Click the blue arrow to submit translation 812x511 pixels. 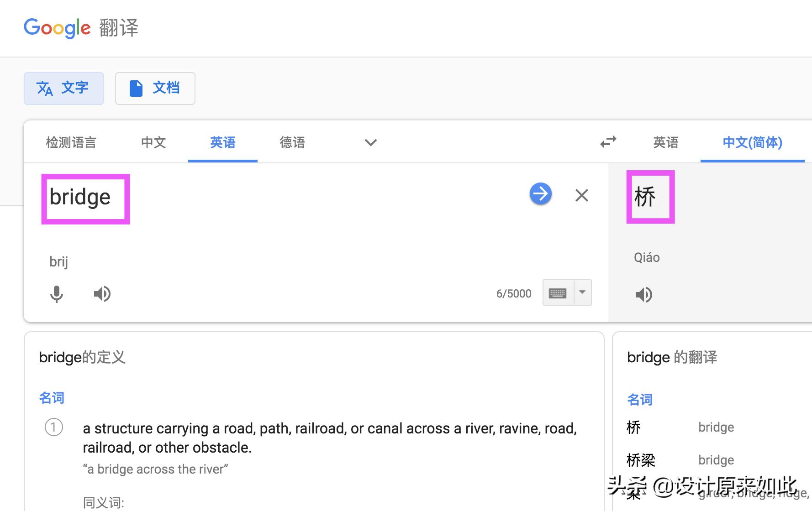click(x=540, y=194)
